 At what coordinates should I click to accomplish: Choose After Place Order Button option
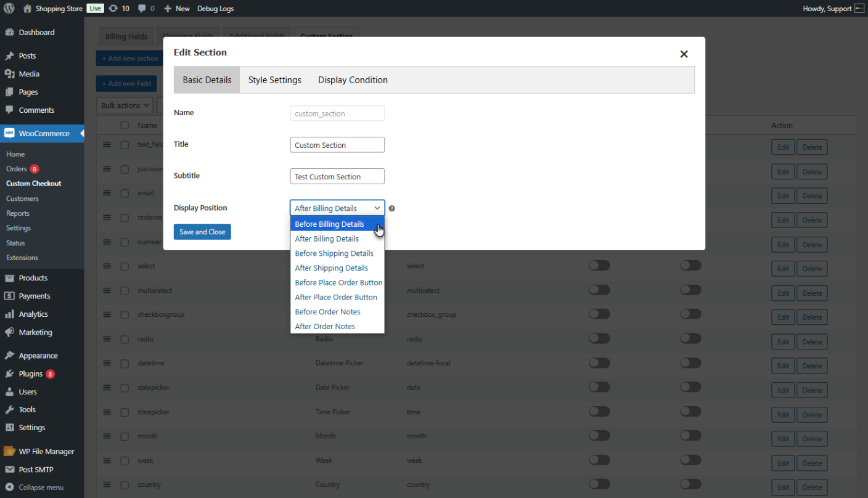[336, 297]
